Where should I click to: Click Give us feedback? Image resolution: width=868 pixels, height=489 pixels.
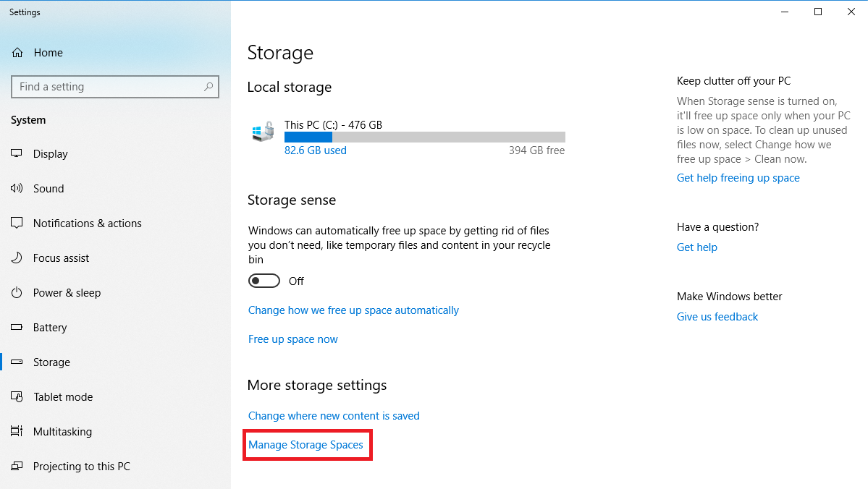click(x=717, y=316)
